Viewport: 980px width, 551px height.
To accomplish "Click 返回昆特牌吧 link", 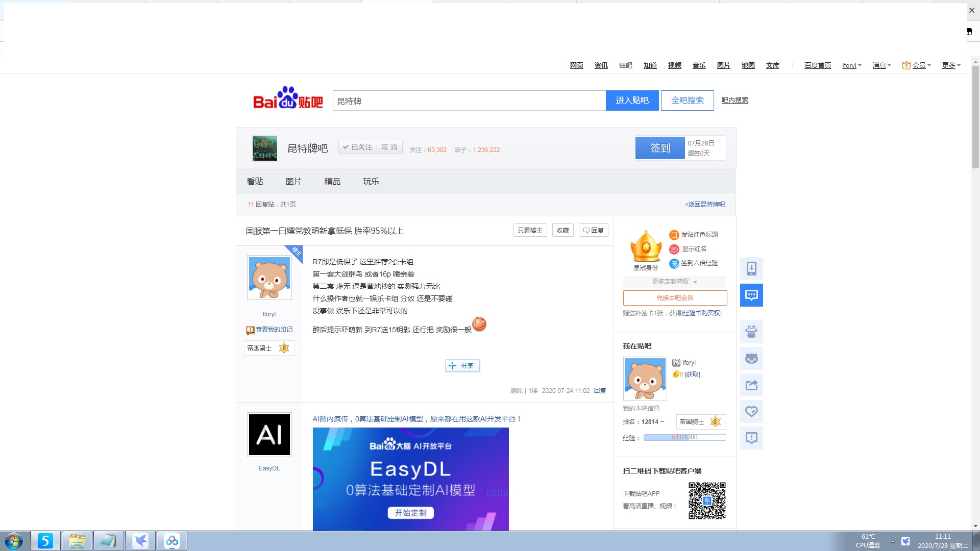I will [x=704, y=205].
